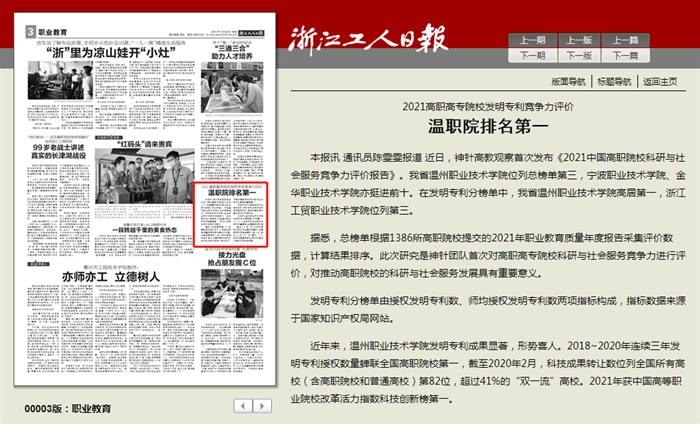Open article 99岁老战士讲述真实的长津湖战役
The width and height of the screenshot is (700, 424).
58,151
